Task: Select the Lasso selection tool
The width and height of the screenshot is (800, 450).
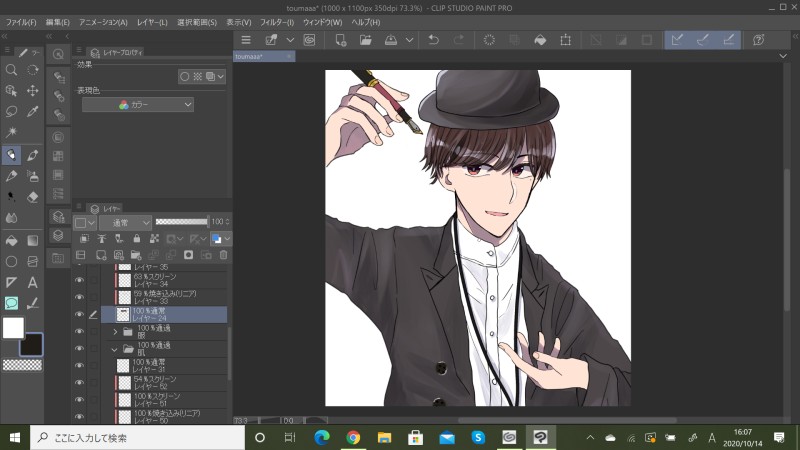Action: tap(11, 112)
